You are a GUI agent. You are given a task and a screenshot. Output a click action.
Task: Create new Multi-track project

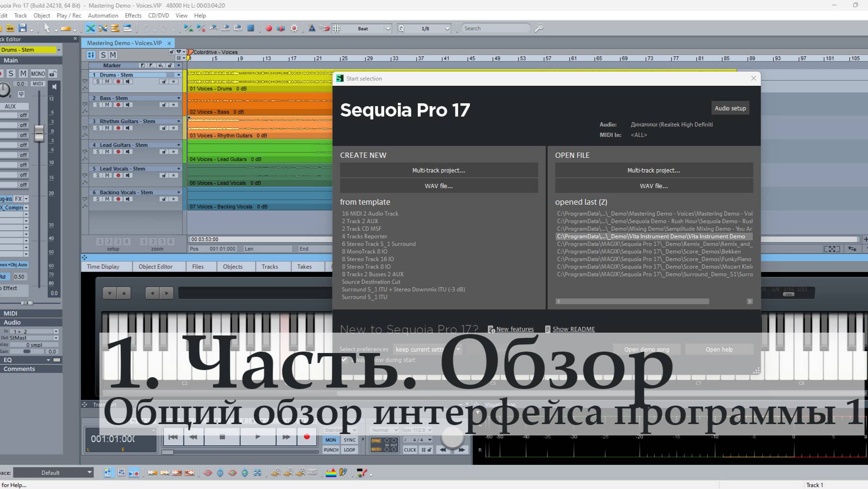point(439,170)
